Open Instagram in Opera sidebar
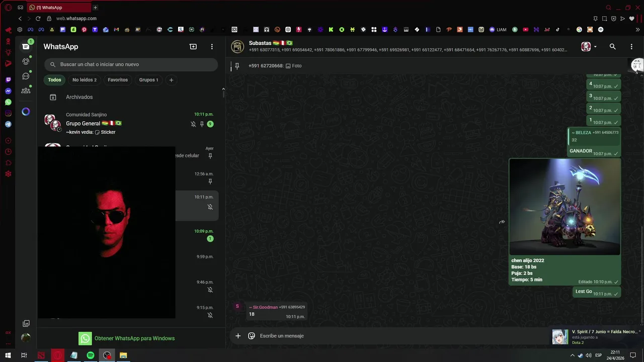The image size is (644, 362). 8,113
